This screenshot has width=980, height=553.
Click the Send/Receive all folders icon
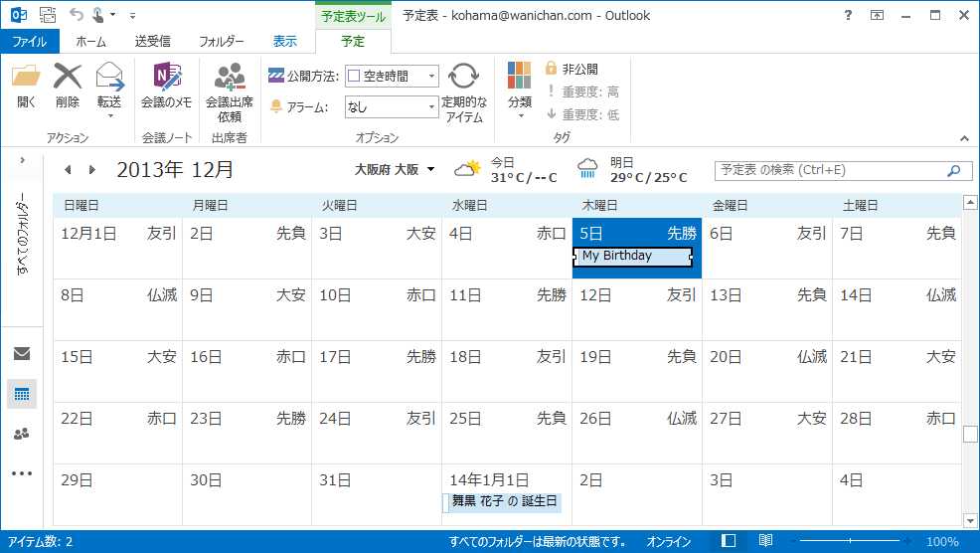pos(47,14)
